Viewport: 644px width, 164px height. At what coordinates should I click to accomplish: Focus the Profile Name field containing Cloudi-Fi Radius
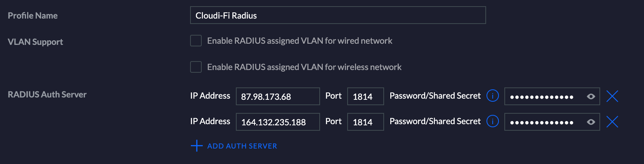338,15
